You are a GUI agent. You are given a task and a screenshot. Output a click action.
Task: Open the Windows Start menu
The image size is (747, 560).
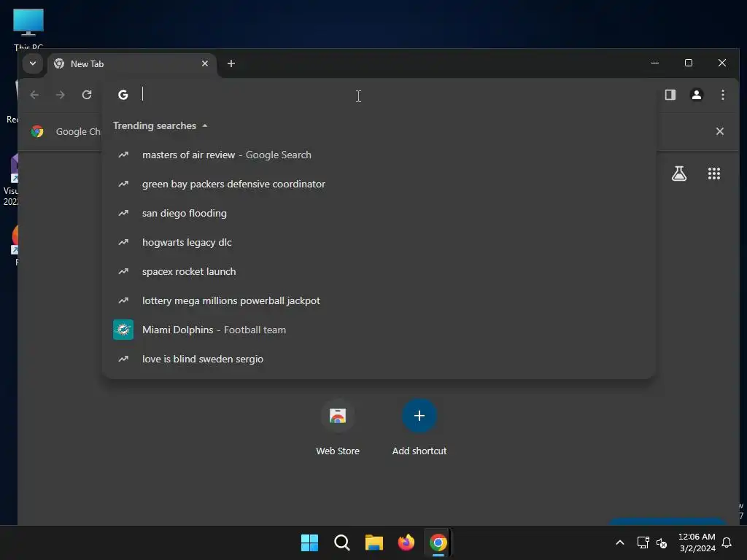tap(309, 542)
